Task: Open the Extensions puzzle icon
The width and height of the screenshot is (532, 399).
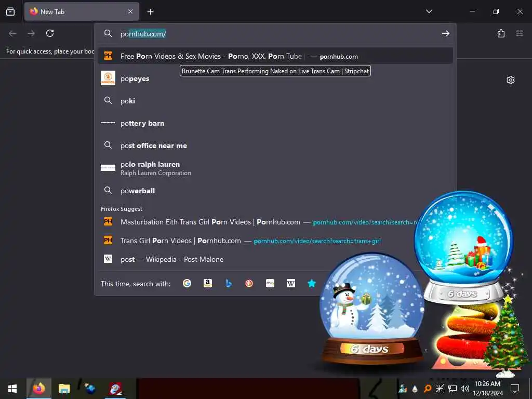Action: point(501,33)
